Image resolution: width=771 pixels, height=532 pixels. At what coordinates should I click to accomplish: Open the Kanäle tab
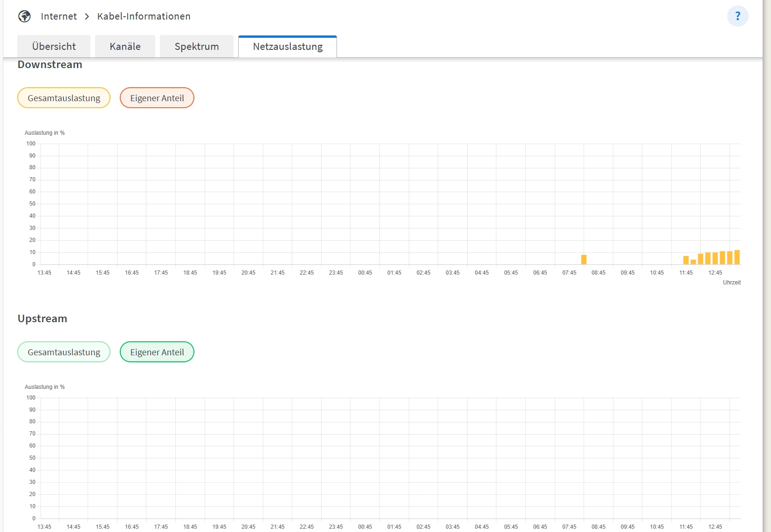pyautogui.click(x=125, y=47)
